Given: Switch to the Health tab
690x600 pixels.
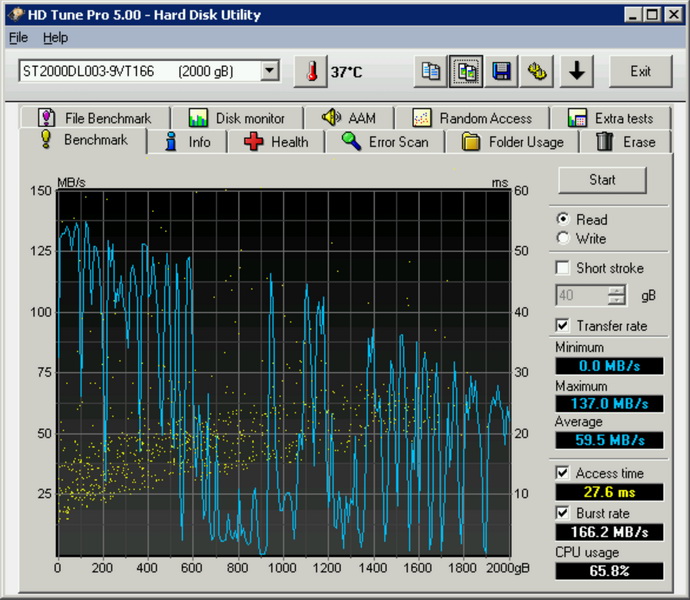Looking at the screenshot, I should coord(276,142).
